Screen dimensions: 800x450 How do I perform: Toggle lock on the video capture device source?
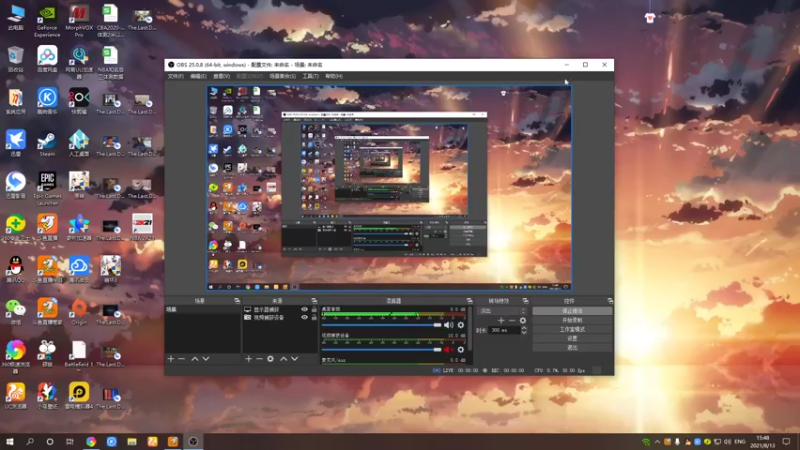pyautogui.click(x=314, y=317)
